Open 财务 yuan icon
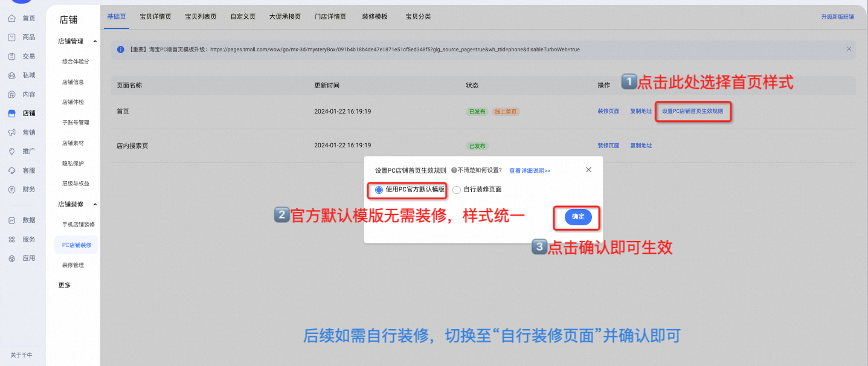 coord(12,189)
